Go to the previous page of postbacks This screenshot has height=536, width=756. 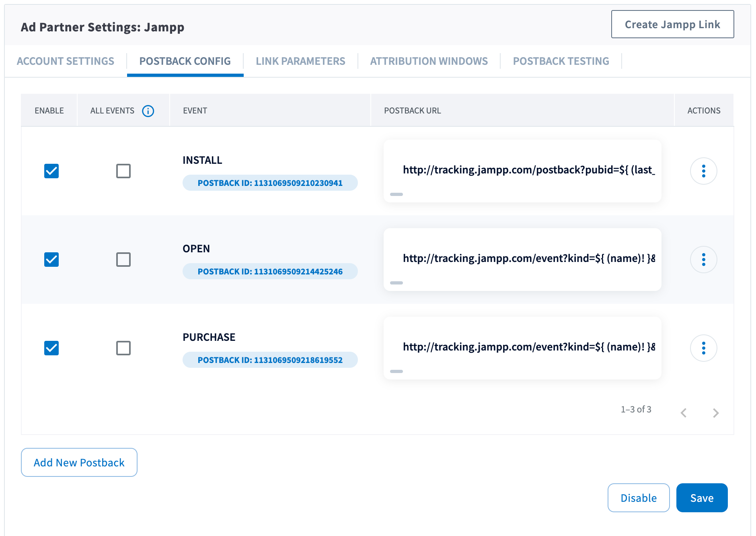pos(684,412)
